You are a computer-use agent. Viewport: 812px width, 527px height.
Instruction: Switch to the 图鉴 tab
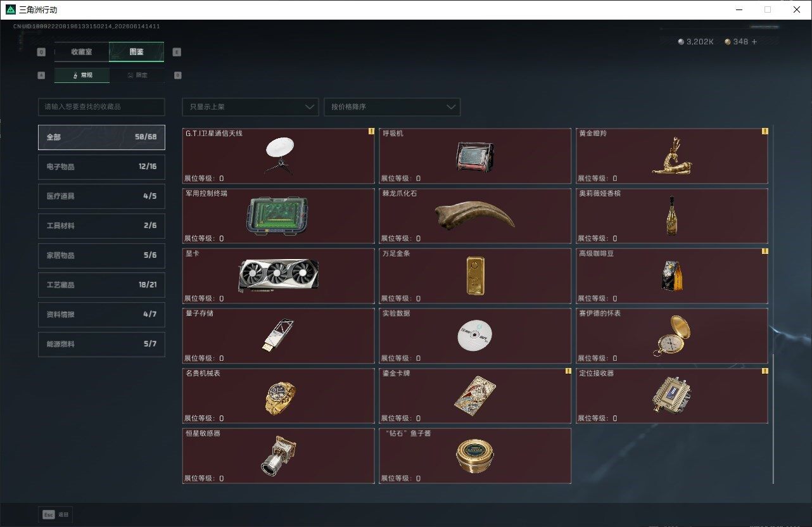(x=136, y=52)
